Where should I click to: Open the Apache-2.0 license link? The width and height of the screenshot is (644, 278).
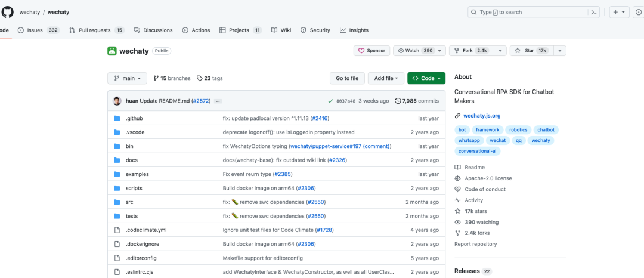click(x=484, y=178)
